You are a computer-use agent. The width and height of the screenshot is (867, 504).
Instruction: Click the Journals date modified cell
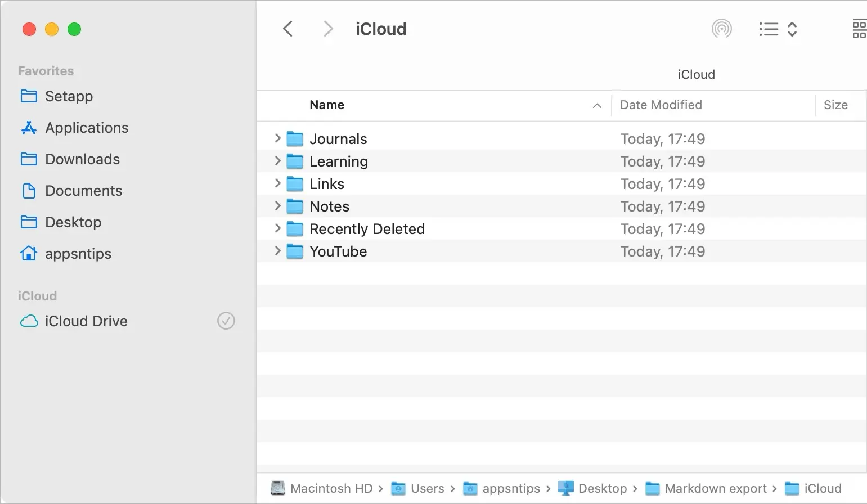662,139
